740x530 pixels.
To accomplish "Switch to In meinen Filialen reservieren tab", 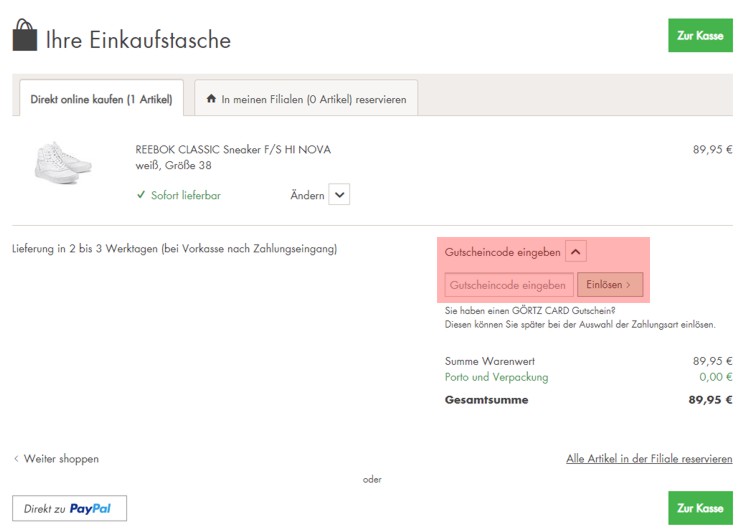I will pyautogui.click(x=306, y=99).
